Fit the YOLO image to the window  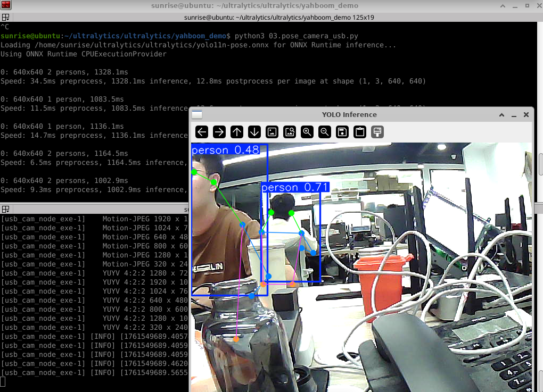290,132
